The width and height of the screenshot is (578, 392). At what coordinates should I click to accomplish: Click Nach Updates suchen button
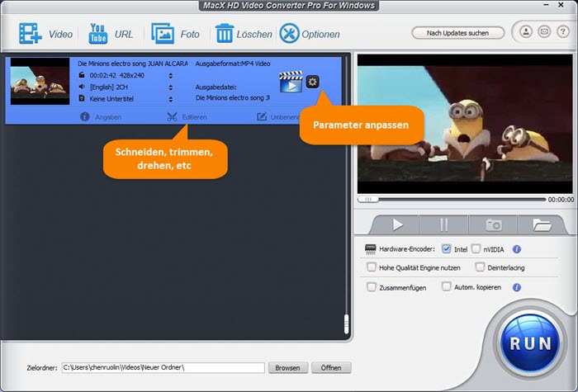[457, 33]
